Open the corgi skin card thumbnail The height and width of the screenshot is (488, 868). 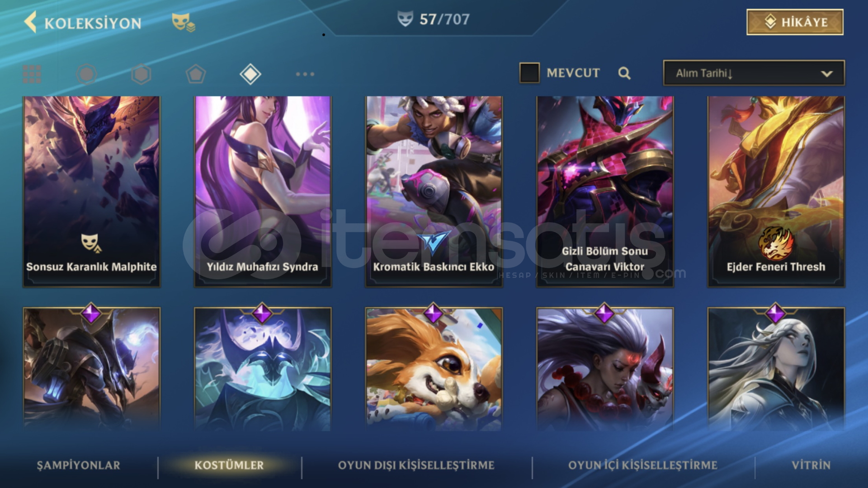point(434,369)
